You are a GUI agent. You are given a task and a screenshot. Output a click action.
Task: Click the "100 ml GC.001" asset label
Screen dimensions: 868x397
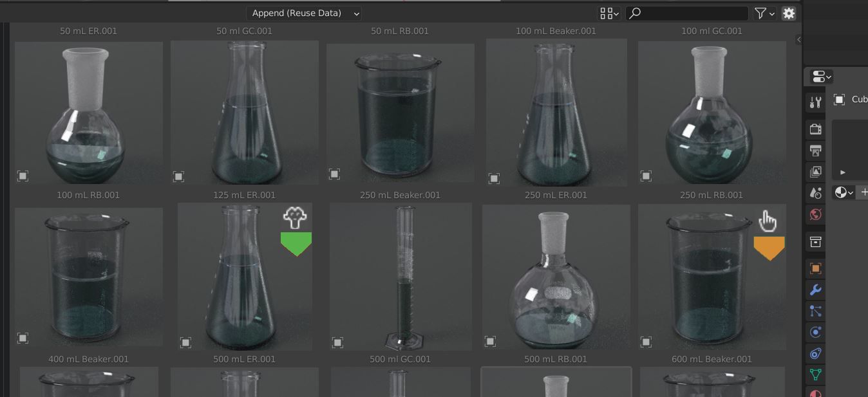(712, 31)
